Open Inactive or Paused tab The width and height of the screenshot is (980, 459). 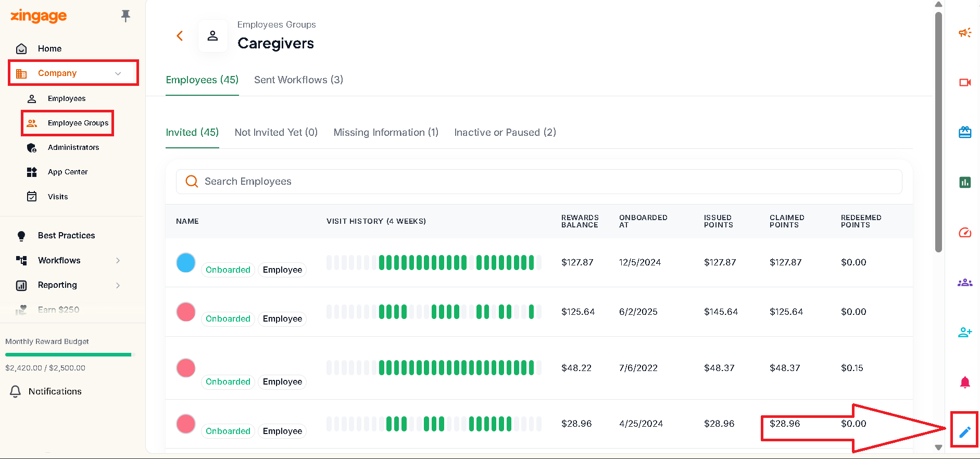[505, 132]
